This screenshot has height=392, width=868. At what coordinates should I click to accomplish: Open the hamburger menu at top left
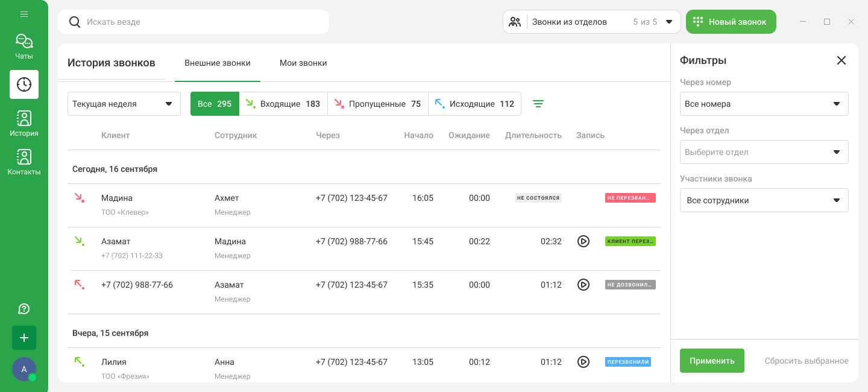[24, 14]
